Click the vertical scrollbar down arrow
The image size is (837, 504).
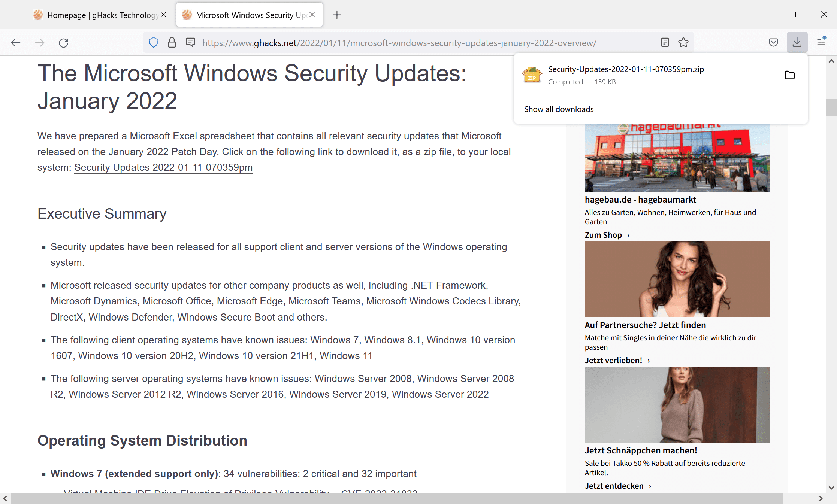831,488
